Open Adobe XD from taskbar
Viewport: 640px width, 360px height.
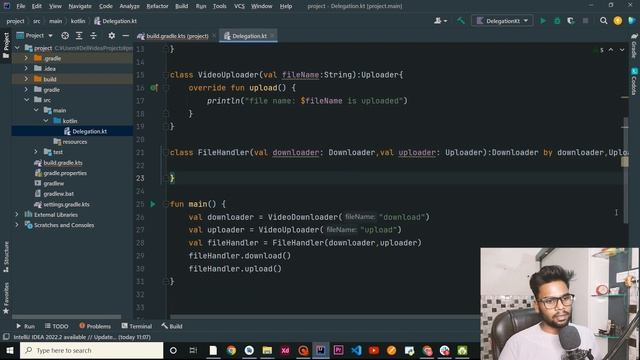pyautogui.click(x=285, y=351)
